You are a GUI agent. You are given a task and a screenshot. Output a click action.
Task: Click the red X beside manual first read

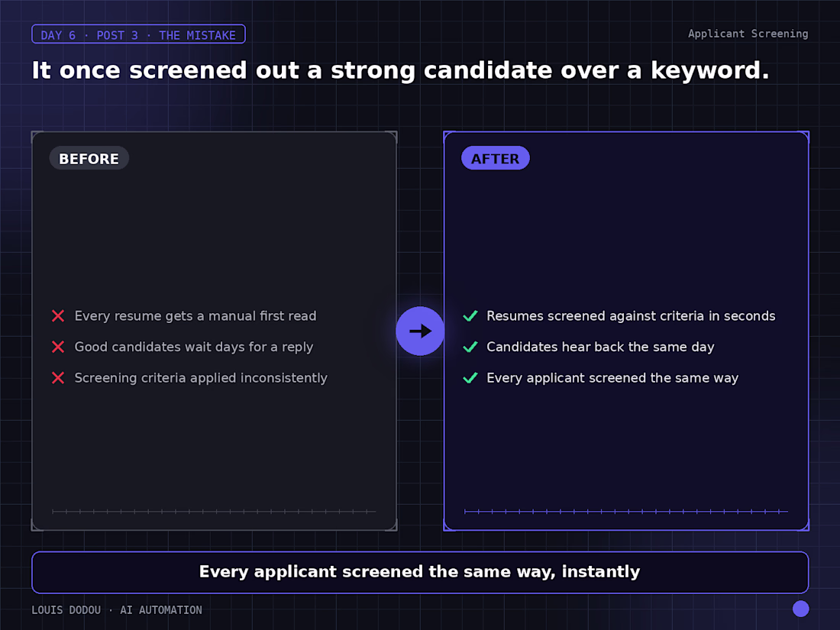pyautogui.click(x=58, y=316)
